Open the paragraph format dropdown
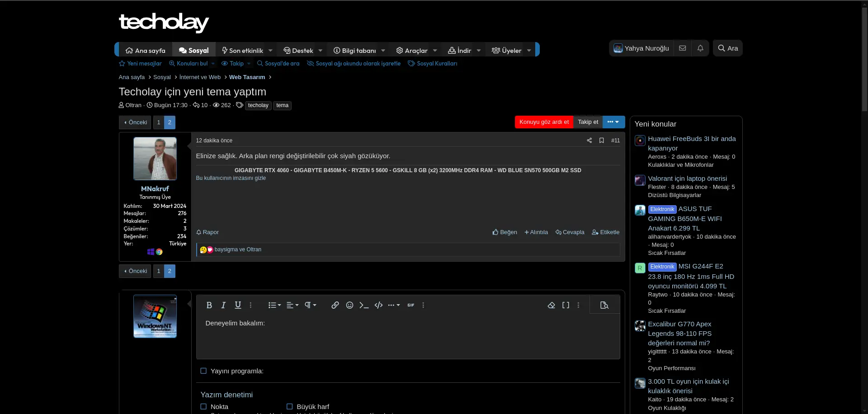Image resolution: width=868 pixels, height=414 pixels. point(310,305)
